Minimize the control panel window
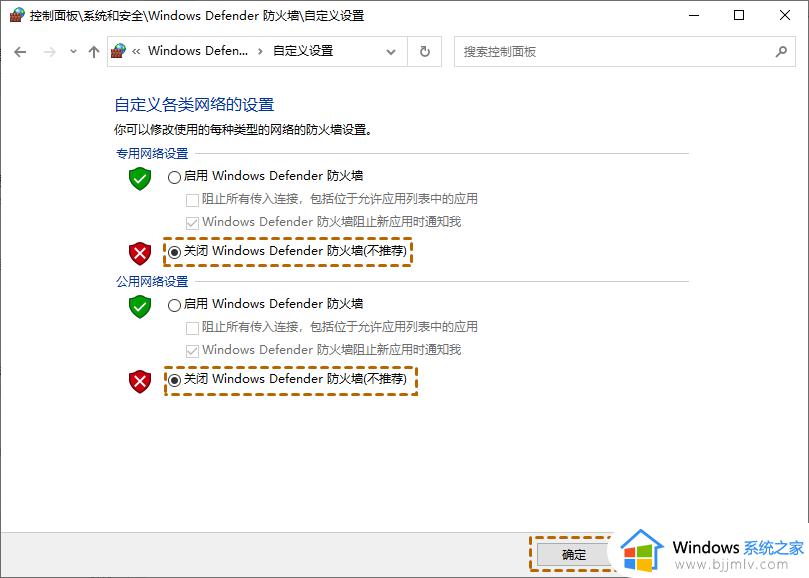Screen dimensions: 809x578 pos(694,15)
